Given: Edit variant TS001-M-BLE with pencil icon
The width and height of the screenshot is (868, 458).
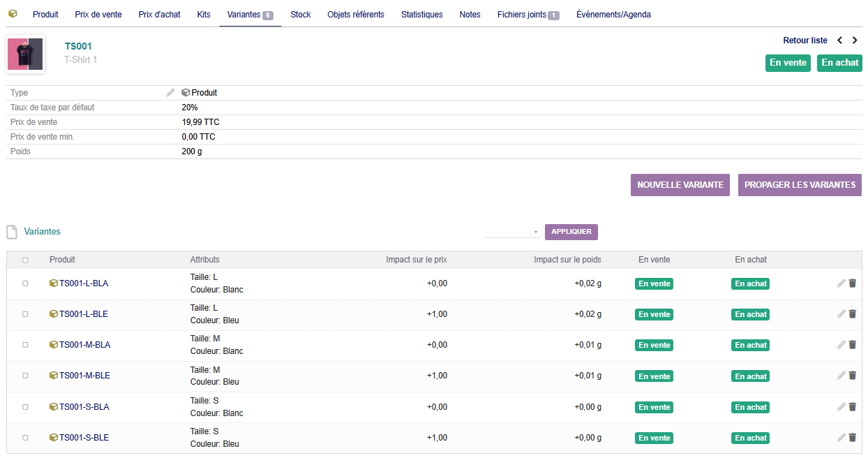Looking at the screenshot, I should pyautogui.click(x=841, y=376).
